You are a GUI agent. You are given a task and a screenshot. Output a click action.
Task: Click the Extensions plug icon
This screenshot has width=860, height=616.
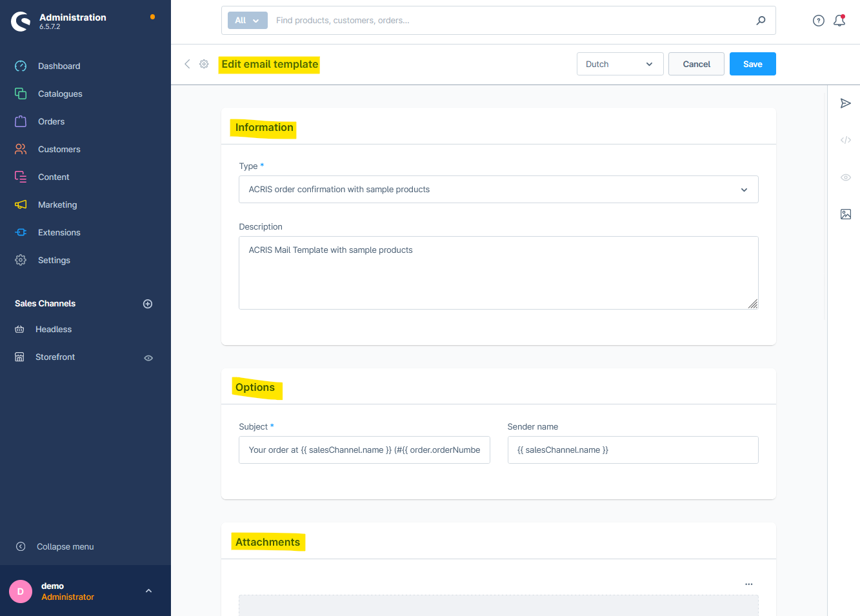tap(21, 232)
